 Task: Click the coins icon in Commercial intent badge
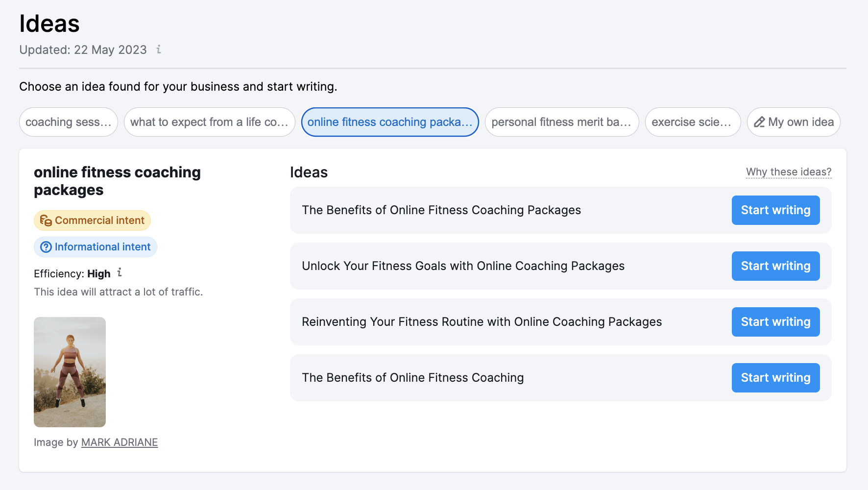point(46,220)
